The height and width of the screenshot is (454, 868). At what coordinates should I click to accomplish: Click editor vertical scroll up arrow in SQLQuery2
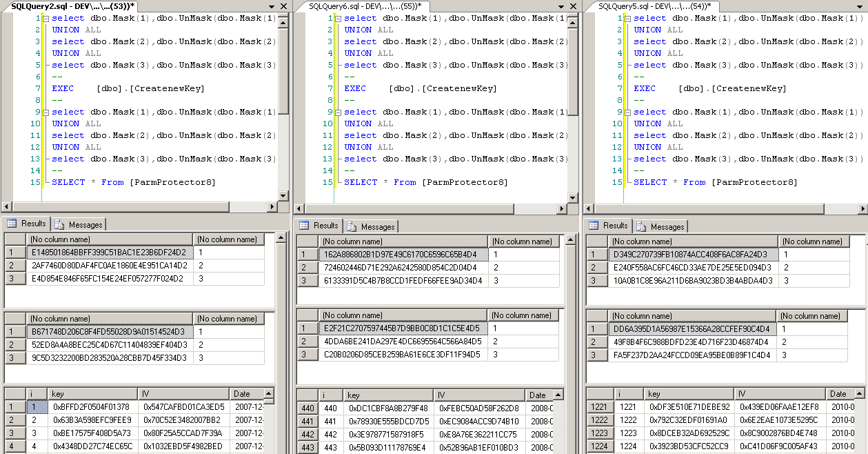pos(283,21)
